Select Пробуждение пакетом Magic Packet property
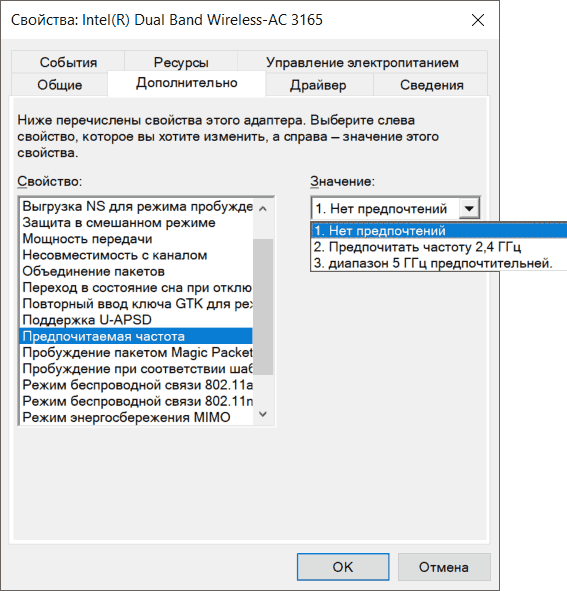 pyautogui.click(x=136, y=352)
